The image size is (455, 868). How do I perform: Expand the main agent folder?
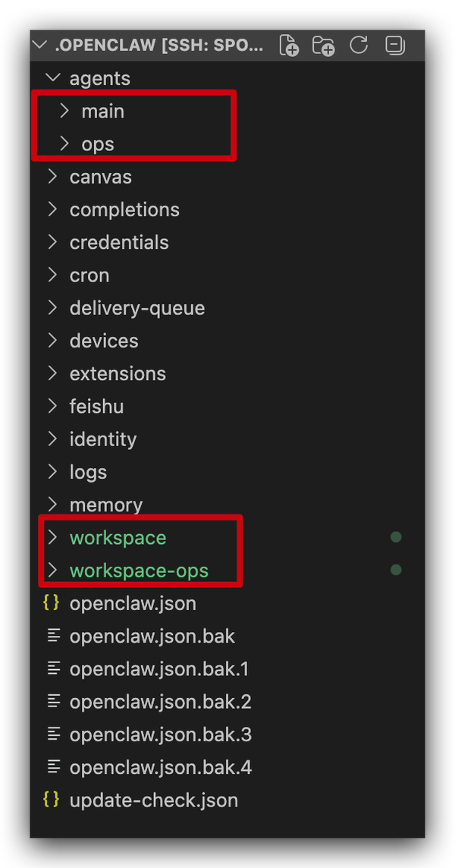tap(64, 111)
